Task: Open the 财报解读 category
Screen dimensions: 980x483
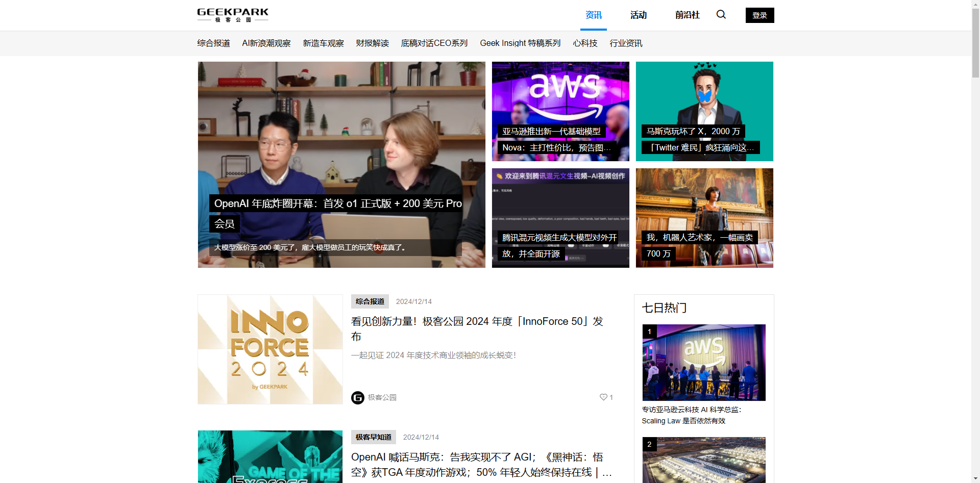Action: (372, 43)
